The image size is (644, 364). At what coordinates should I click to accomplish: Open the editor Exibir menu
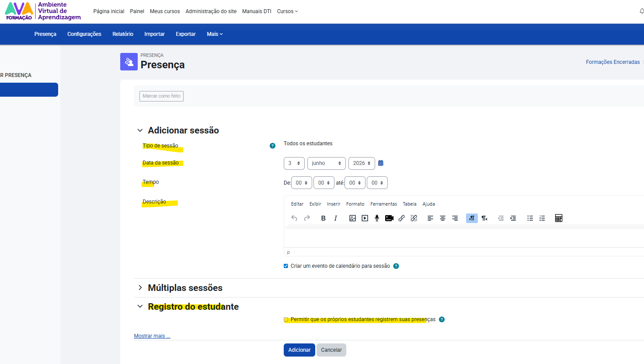point(315,204)
